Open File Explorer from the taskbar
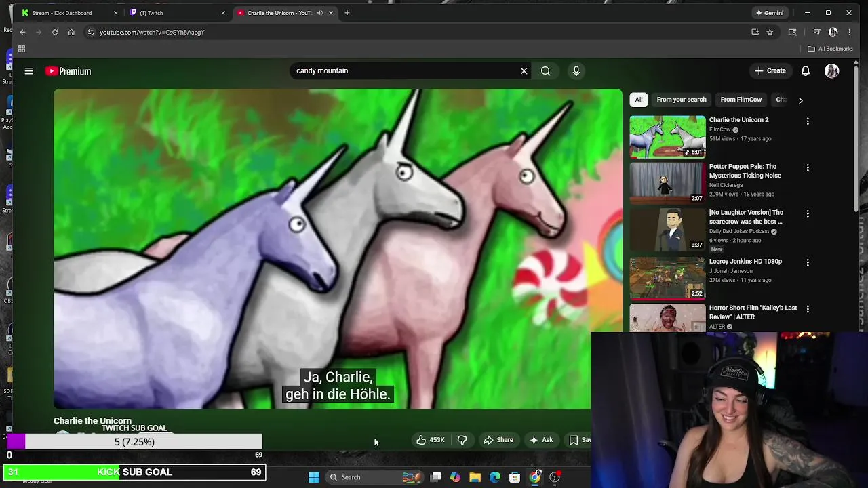868x488 pixels. [475, 477]
